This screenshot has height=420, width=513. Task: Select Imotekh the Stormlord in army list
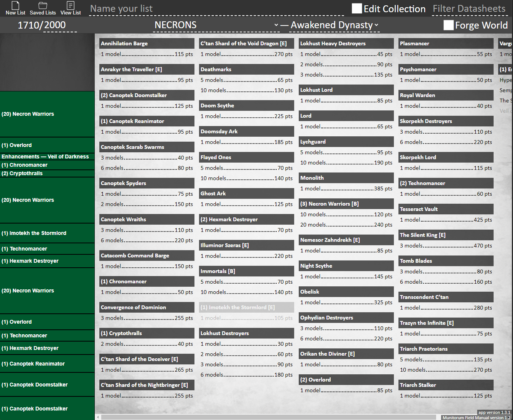(x=47, y=233)
